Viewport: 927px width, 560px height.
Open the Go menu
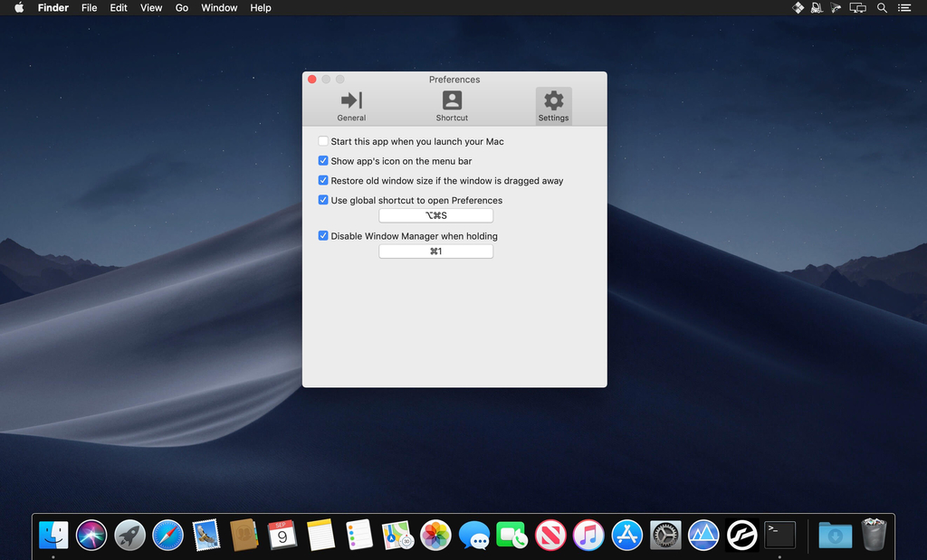182,8
